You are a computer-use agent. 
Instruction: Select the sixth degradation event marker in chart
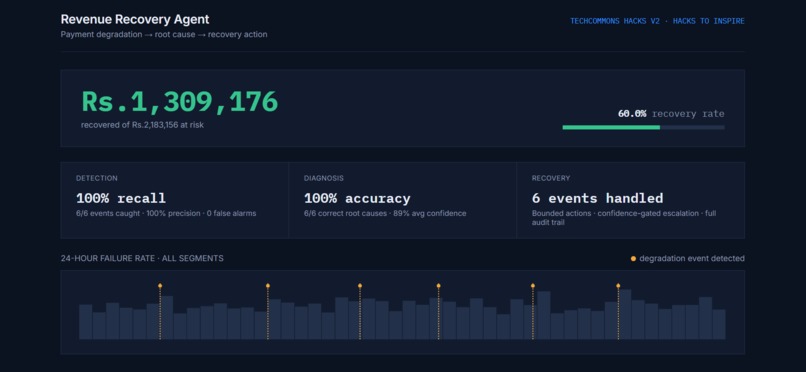tap(618, 285)
